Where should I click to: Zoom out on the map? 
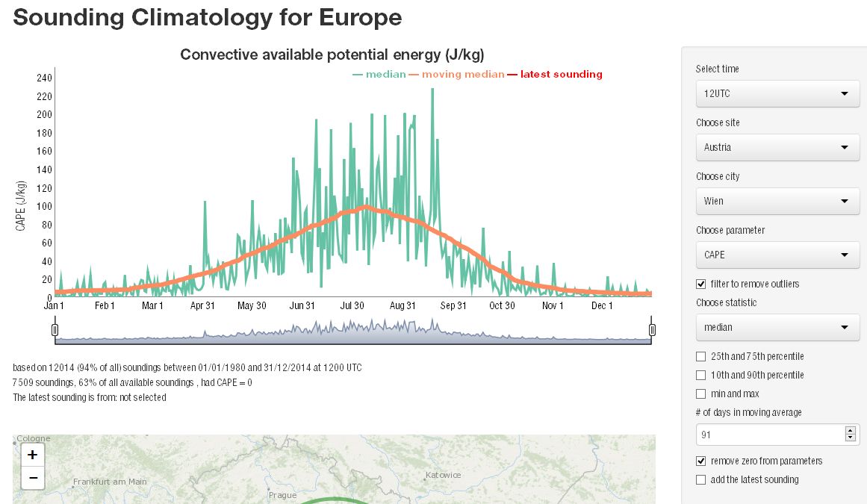click(33, 477)
